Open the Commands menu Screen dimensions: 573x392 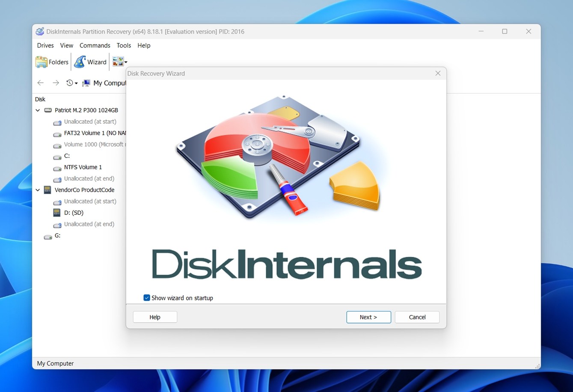pyautogui.click(x=95, y=45)
